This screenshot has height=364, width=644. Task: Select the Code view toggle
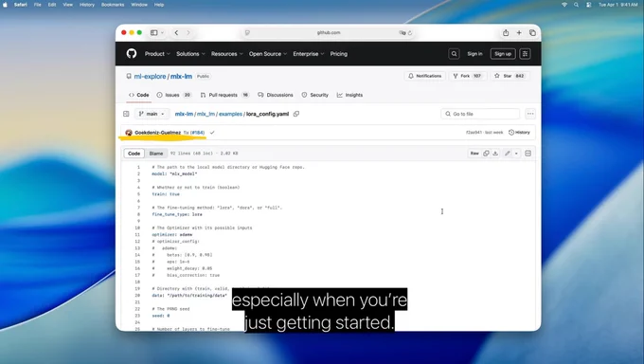pos(134,154)
